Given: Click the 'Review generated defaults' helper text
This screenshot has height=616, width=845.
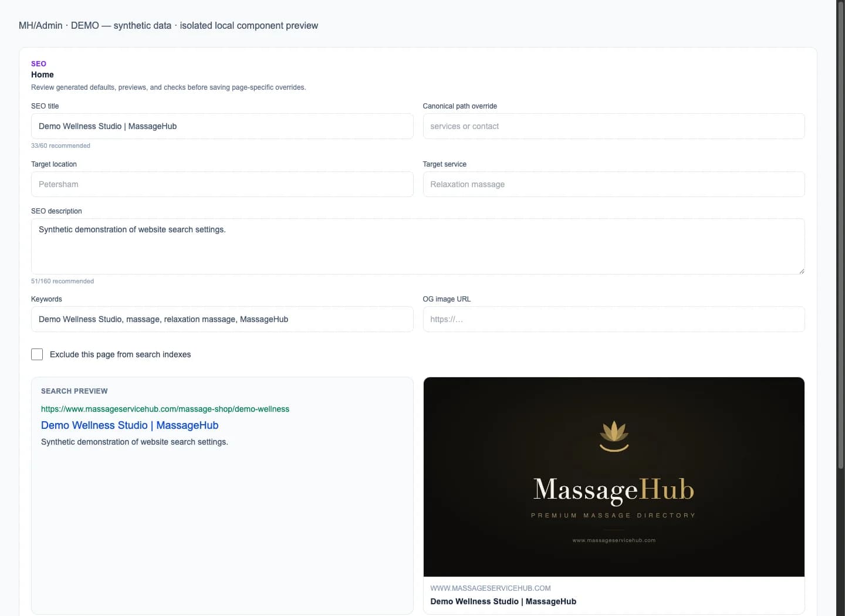Looking at the screenshot, I should [x=168, y=87].
